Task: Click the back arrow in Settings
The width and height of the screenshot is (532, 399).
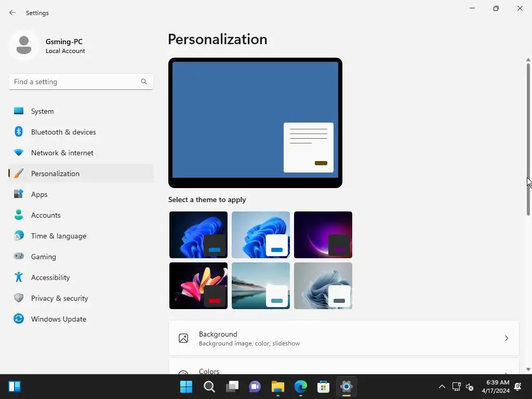Action: 12,12
